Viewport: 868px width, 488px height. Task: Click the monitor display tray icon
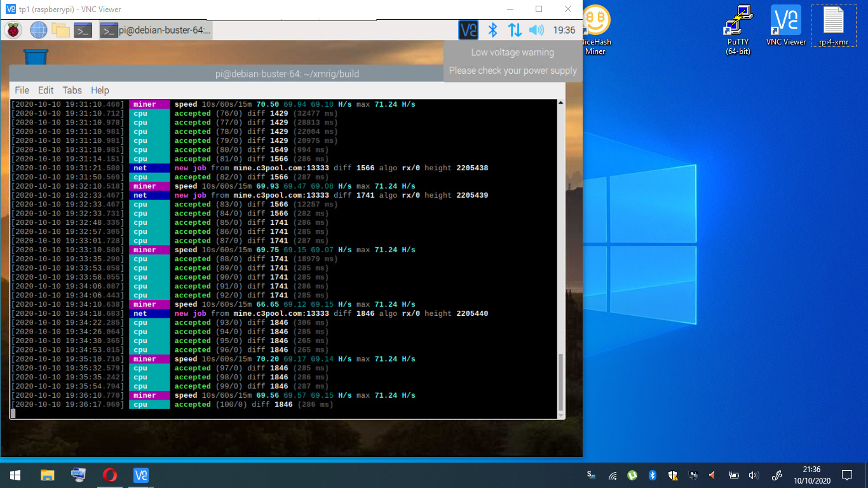pyautogui.click(x=693, y=475)
